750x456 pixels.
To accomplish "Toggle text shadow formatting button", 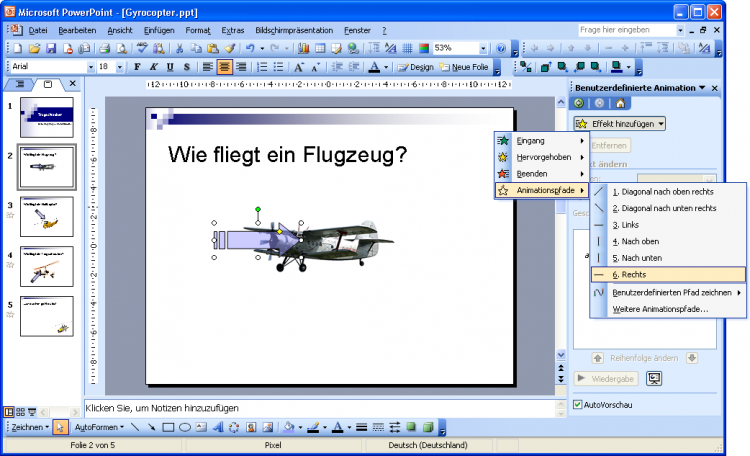I will tap(187, 67).
